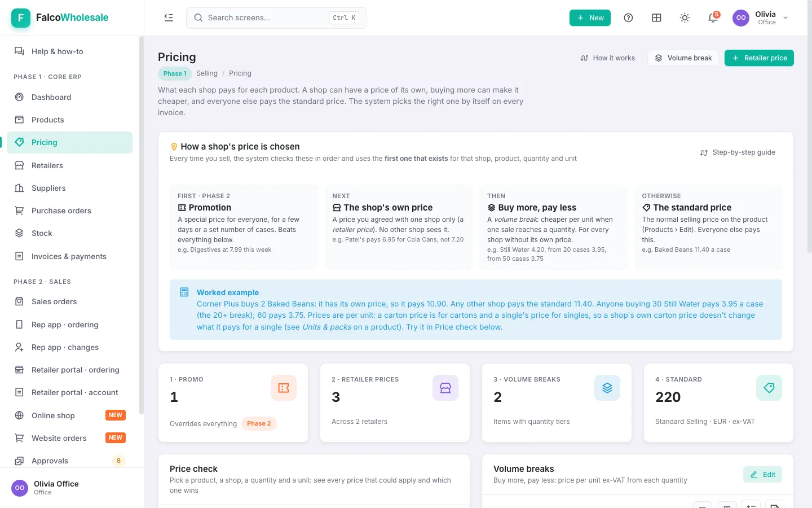812x508 pixels.
Task: Open the help question-mark icon
Action: [x=628, y=18]
